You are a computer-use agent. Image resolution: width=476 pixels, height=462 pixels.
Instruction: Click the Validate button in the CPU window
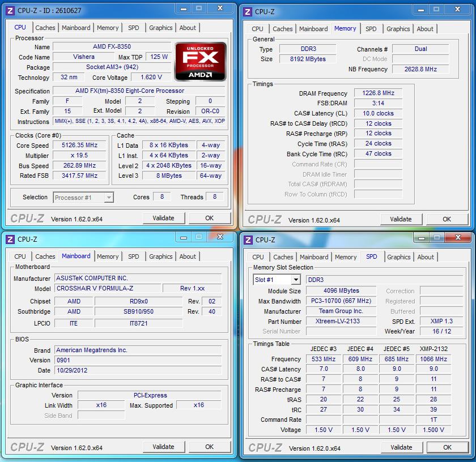[163, 218]
